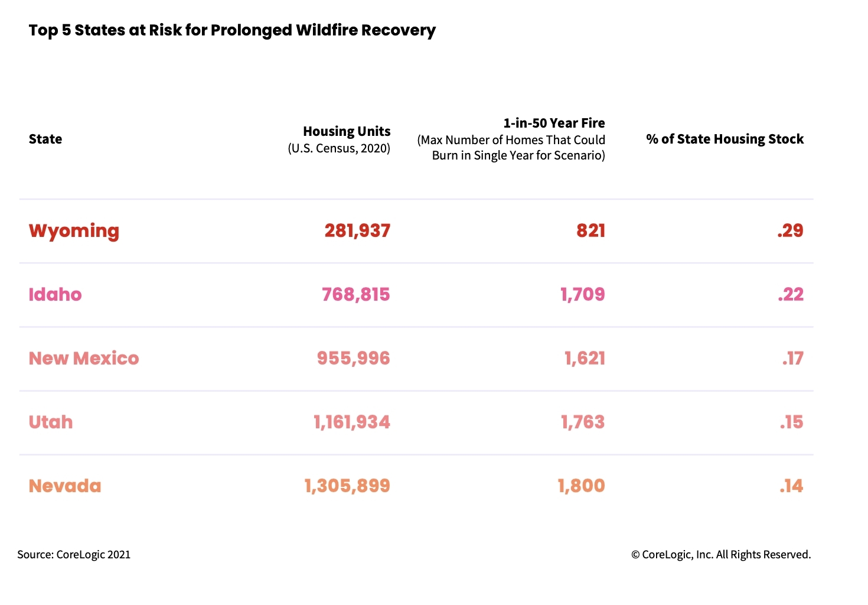The image size is (868, 605).
Task: Click Nevada's 1,800 fire homes value
Action: coord(581,486)
